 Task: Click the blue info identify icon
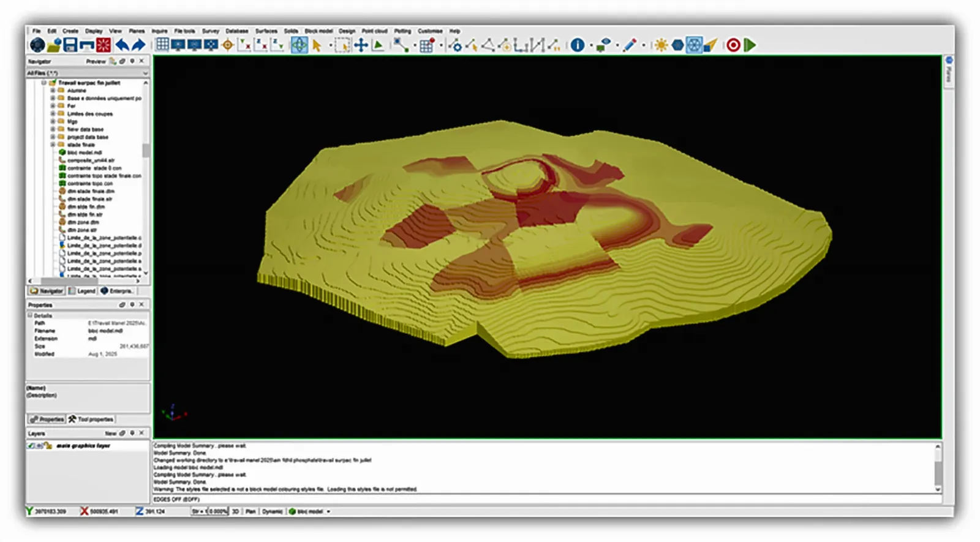pyautogui.click(x=578, y=45)
